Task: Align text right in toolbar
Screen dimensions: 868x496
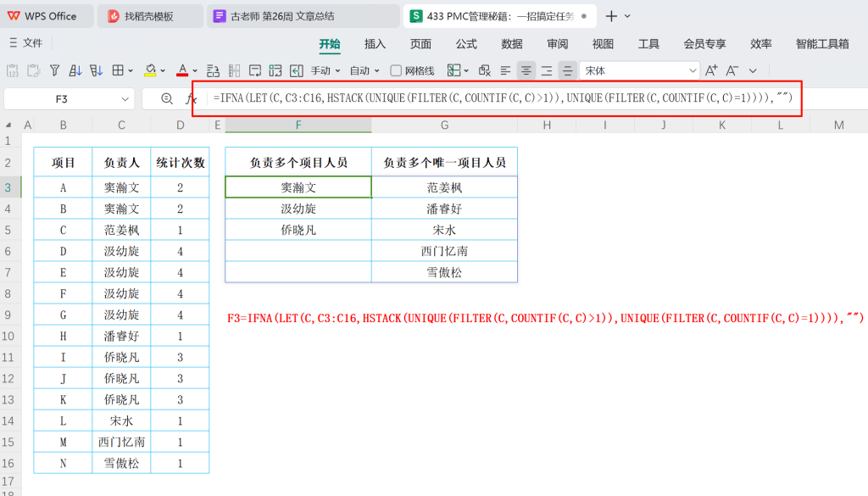Action: [x=547, y=71]
